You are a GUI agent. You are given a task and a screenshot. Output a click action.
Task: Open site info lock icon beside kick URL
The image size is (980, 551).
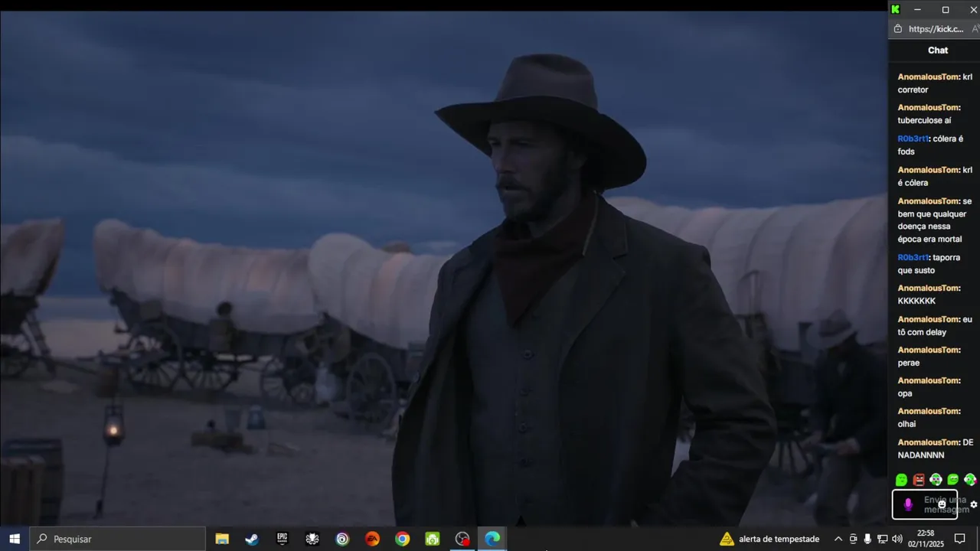pyautogui.click(x=898, y=28)
